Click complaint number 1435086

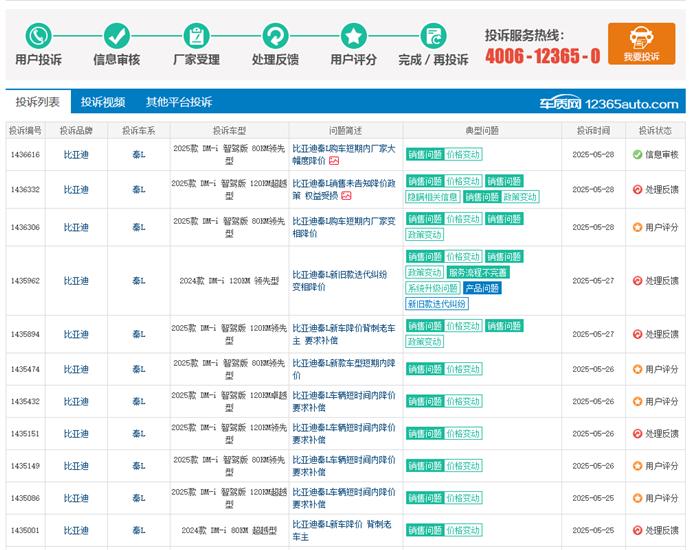tap(25, 498)
